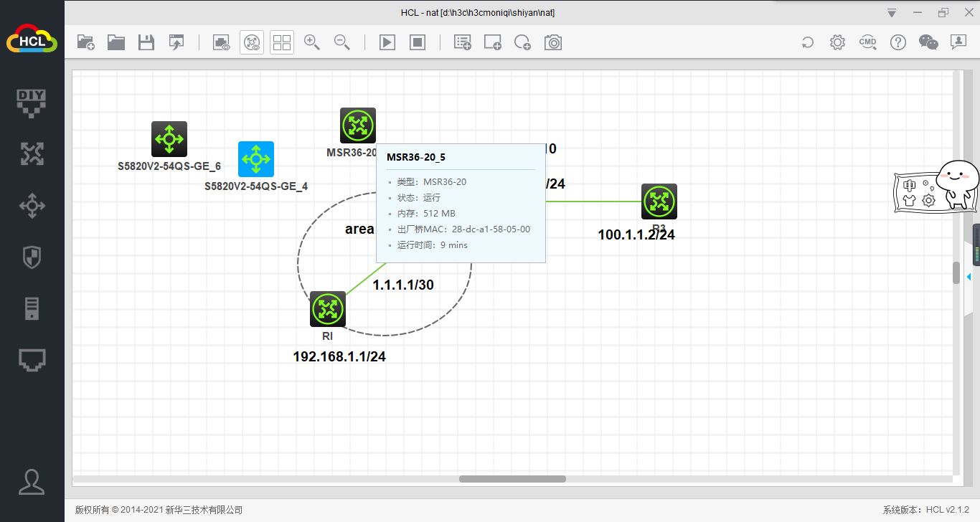Select switch S5820V2-54QS-GE_6 on canvas
The image size is (980, 522).
tap(169, 139)
